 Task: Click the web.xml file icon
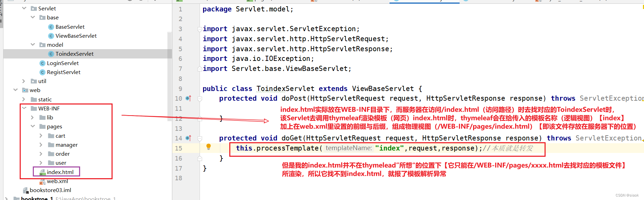43,181
